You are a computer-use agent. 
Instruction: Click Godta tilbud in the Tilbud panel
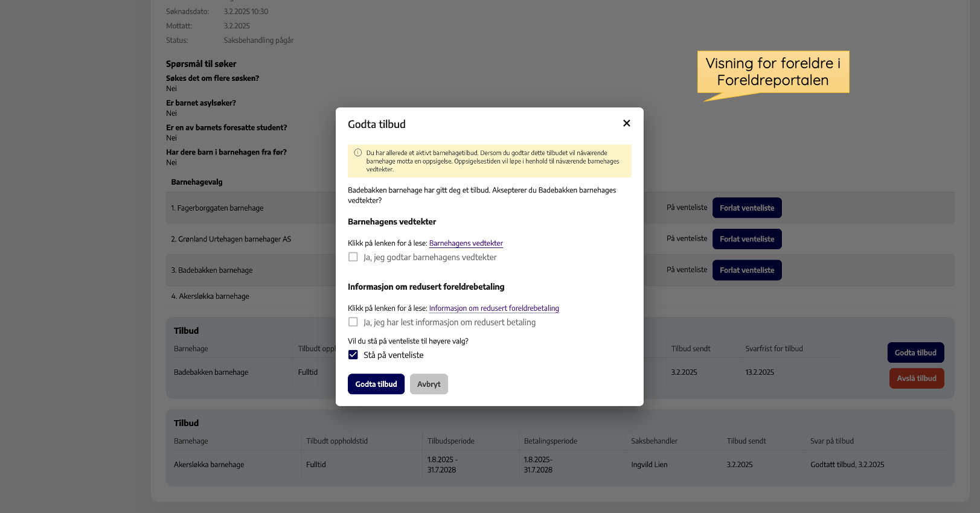click(x=915, y=352)
